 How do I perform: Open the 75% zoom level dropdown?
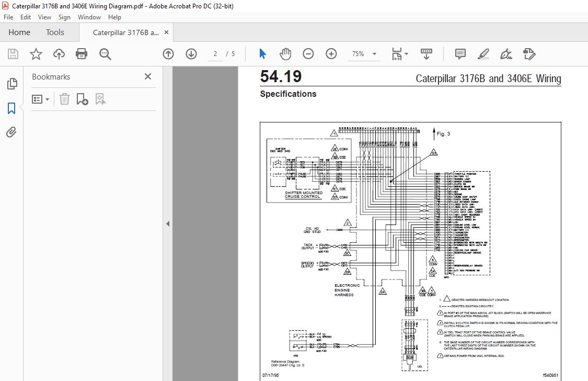[364, 54]
